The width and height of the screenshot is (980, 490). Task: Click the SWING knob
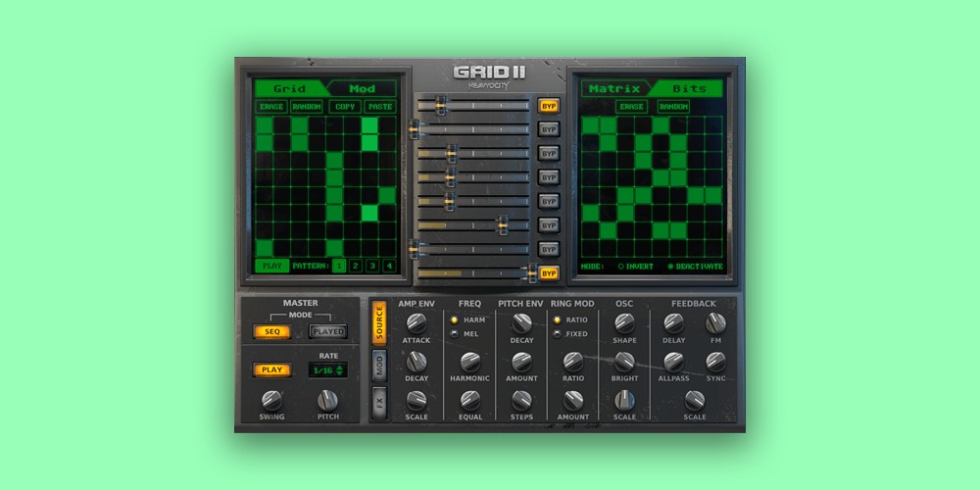[271, 400]
